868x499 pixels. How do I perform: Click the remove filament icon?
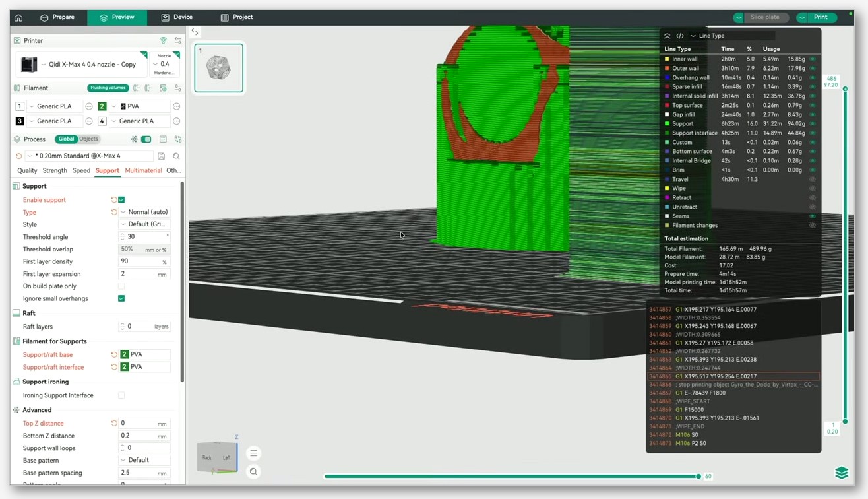click(x=137, y=88)
